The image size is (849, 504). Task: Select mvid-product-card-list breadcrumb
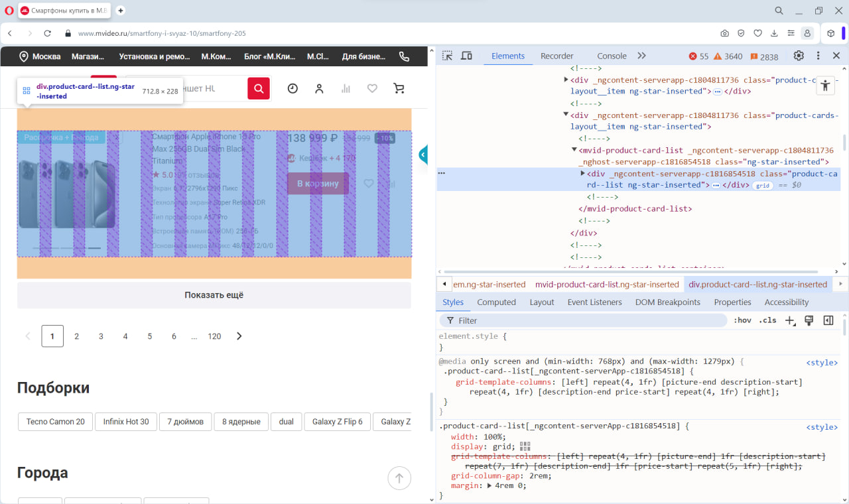pyautogui.click(x=607, y=284)
